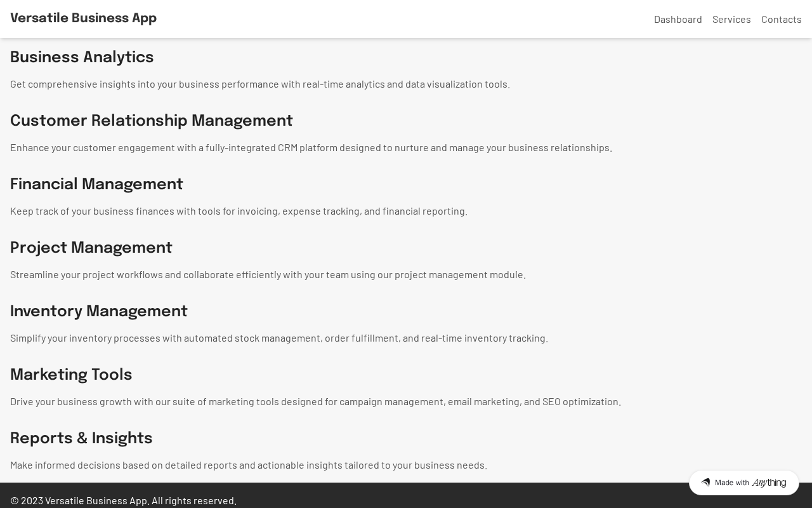Click the Anything logo icon in the badge
The height and width of the screenshot is (508, 812).
pos(705,483)
